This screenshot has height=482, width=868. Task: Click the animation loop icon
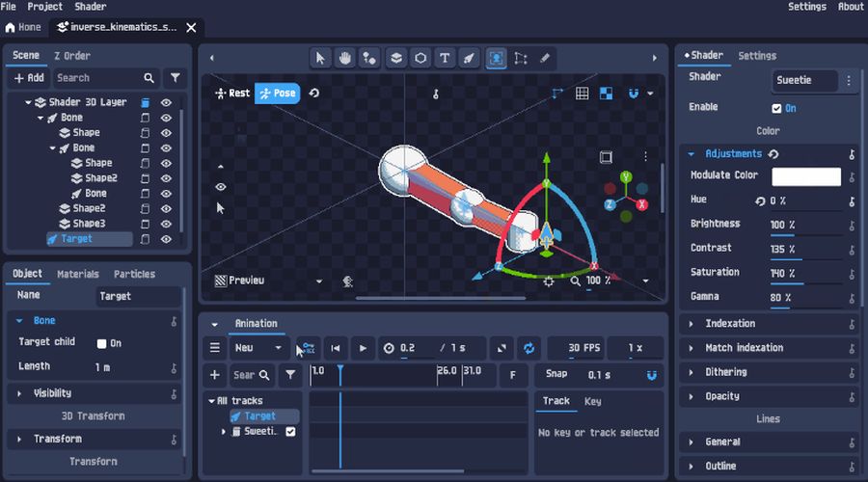[x=529, y=348]
